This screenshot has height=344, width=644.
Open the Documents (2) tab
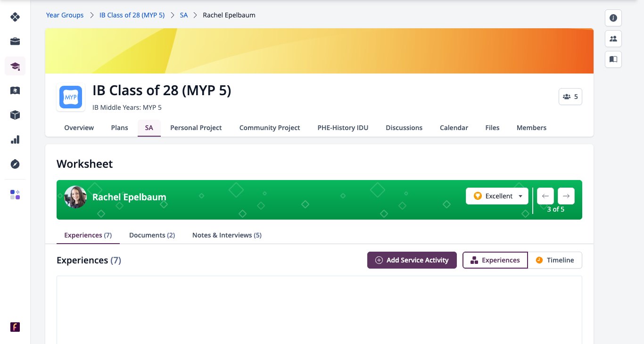[x=152, y=235]
